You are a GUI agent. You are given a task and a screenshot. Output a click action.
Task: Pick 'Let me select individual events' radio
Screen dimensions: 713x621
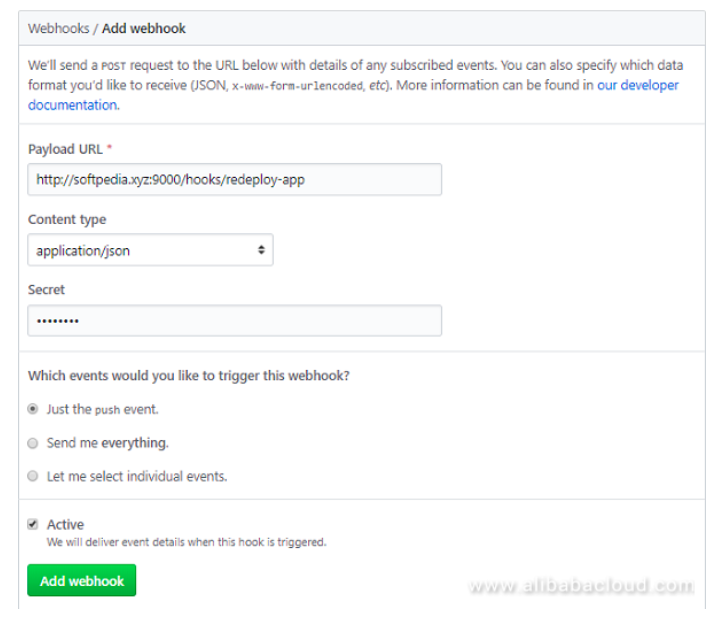(x=34, y=477)
